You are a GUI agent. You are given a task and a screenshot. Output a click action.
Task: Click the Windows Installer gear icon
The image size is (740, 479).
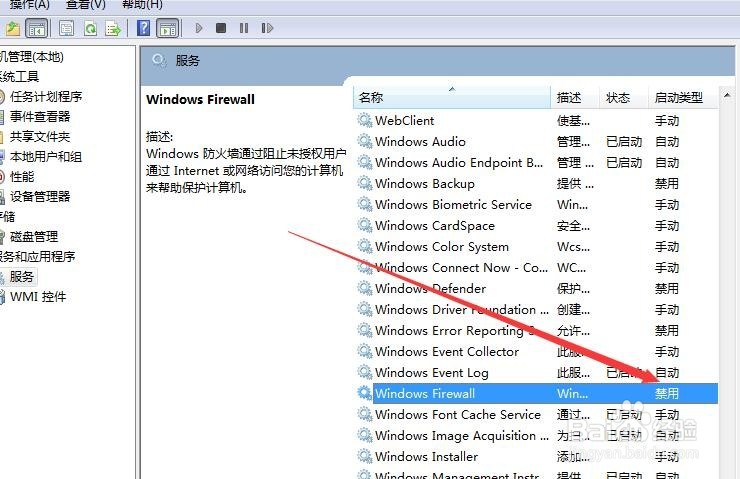point(364,456)
